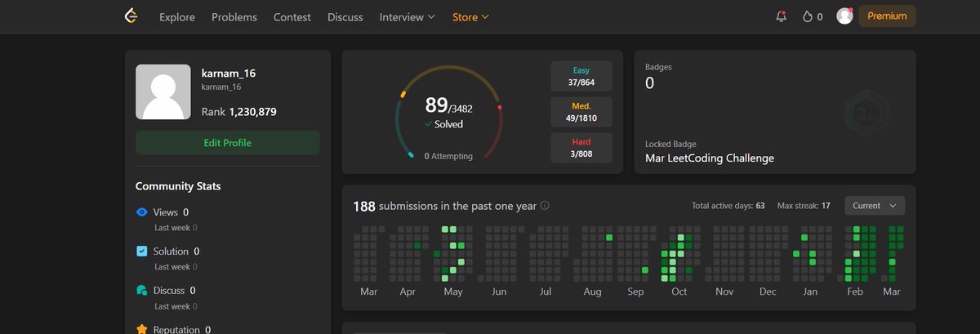
Task: Select the Hard 3/808 stat box
Action: click(x=581, y=148)
